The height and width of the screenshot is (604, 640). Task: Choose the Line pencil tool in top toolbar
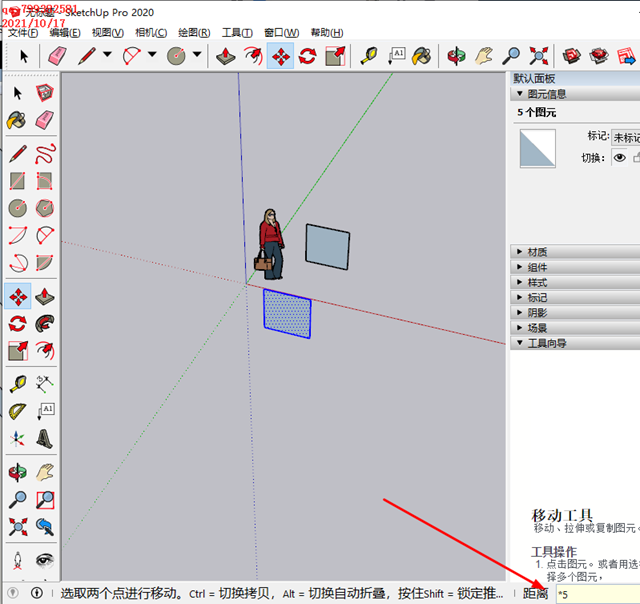coord(87,56)
